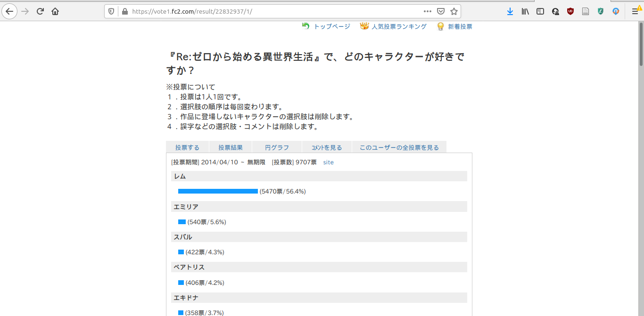Viewport: 644px width, 316px height.
Task: Switch to the 投票結果 tab
Action: coord(231,147)
